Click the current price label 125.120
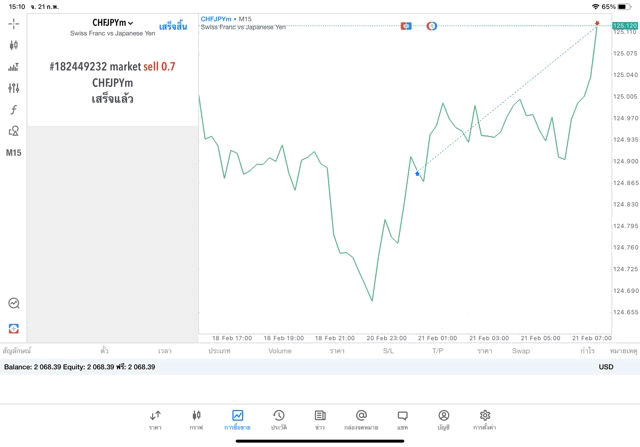The height and width of the screenshot is (447, 640). 626,26
